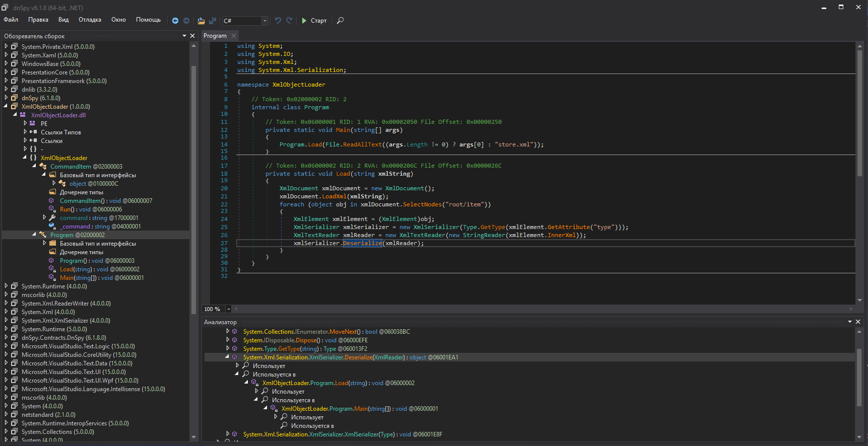Close the Analyzer panel with its X

click(x=858, y=322)
